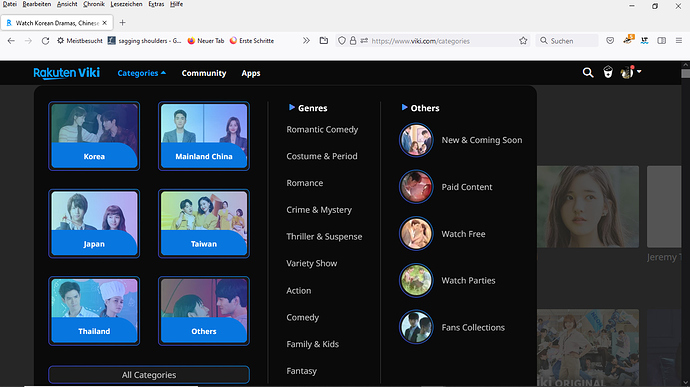Viewport: 690px width, 387px height.
Task: Show more bookmarks with the chevron
Action: click(306, 41)
